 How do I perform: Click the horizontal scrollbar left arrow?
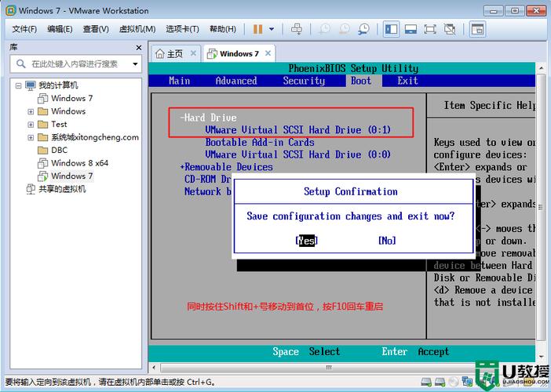pyautogui.click(x=154, y=368)
